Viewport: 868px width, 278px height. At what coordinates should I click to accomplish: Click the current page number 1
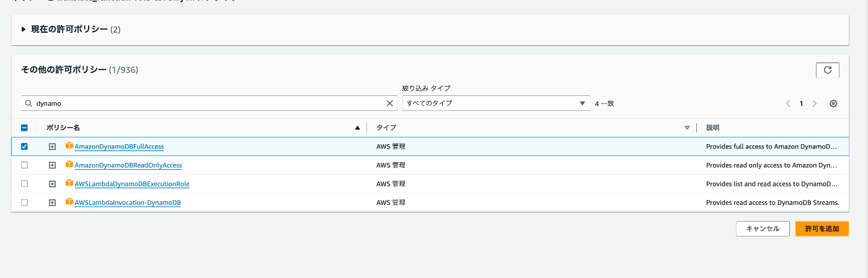click(801, 103)
